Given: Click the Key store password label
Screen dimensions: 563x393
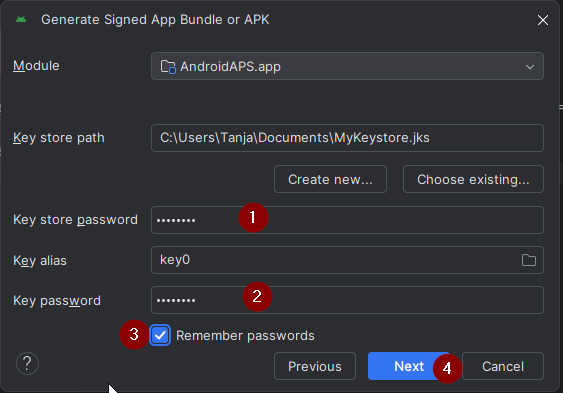Looking at the screenshot, I should point(75,220).
